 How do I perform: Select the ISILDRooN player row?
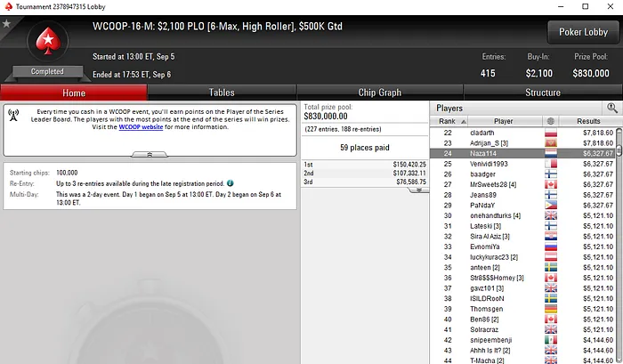tap(523, 298)
